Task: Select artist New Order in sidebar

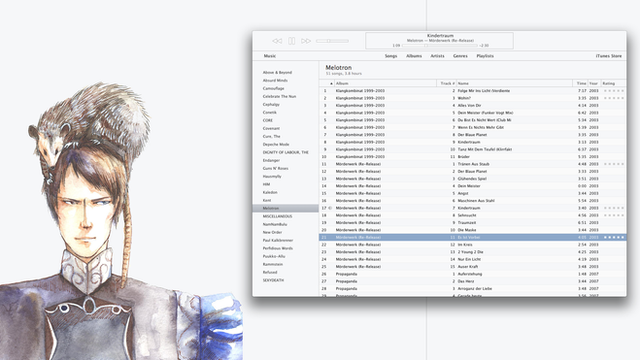Action: (x=272, y=232)
